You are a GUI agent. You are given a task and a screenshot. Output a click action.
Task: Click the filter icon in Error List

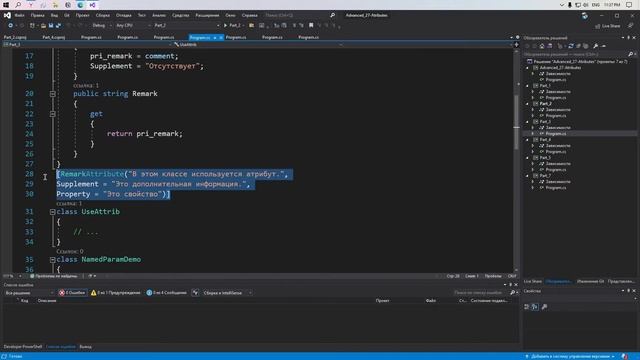196,293
